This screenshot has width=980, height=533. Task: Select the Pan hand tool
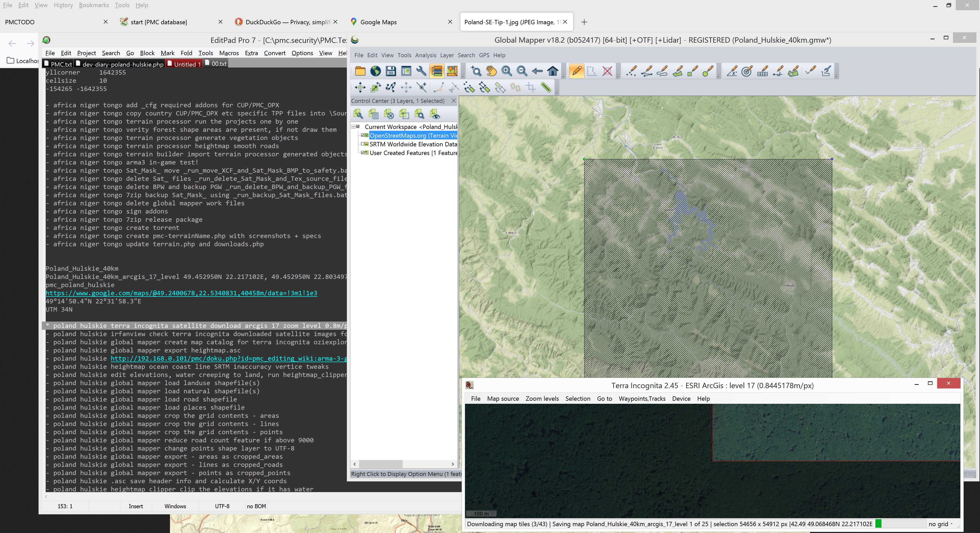(x=491, y=71)
